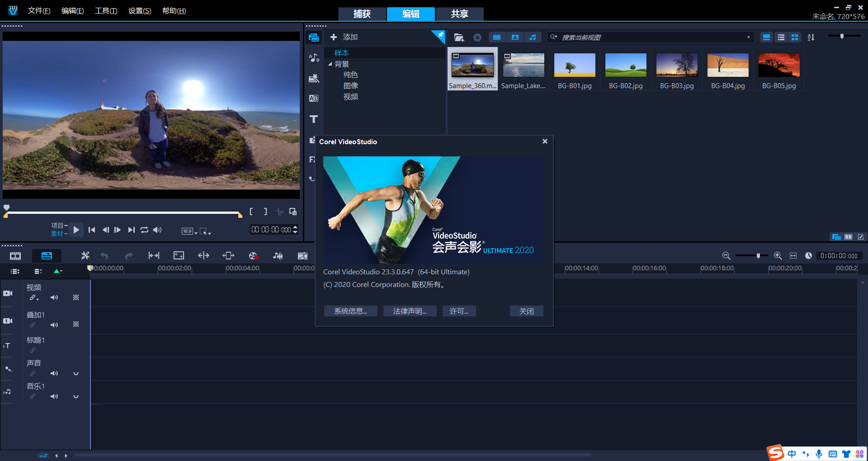Click the 许可... button in dialog
This screenshot has width=868, height=461.
tap(459, 311)
